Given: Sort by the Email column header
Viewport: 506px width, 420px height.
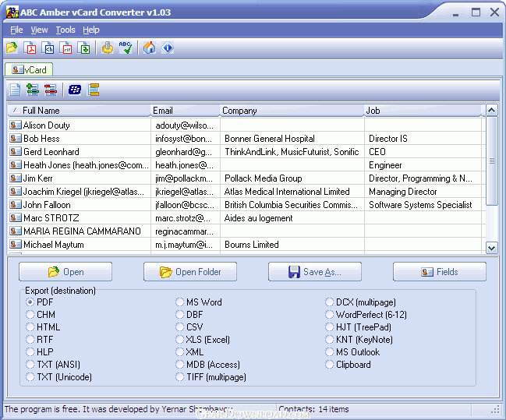Looking at the screenshot, I should (x=186, y=111).
